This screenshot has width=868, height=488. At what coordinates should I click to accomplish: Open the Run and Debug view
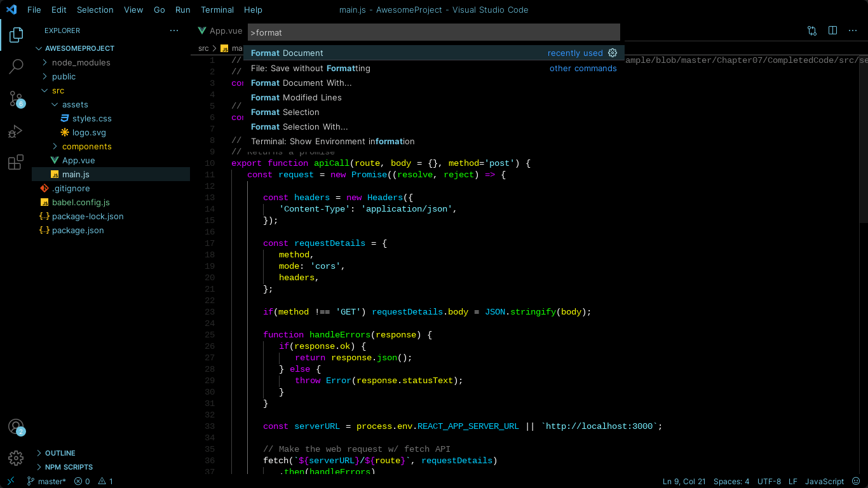point(15,131)
